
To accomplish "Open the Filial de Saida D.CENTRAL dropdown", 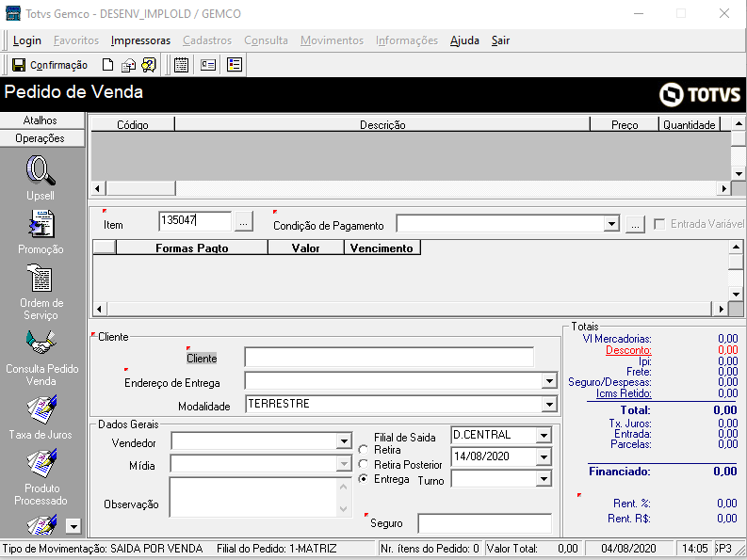I will 544,435.
